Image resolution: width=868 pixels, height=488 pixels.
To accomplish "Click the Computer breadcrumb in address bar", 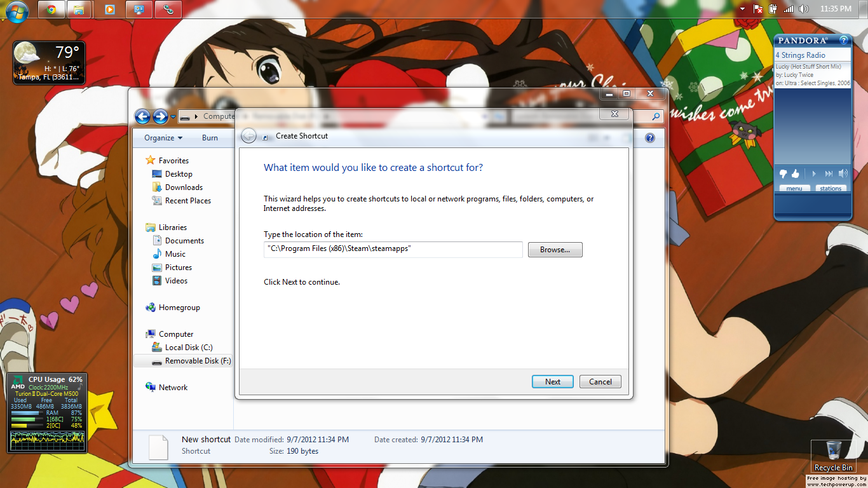I will (x=219, y=116).
